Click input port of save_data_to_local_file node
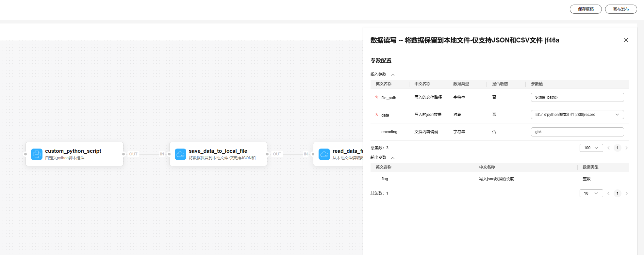 [169, 154]
